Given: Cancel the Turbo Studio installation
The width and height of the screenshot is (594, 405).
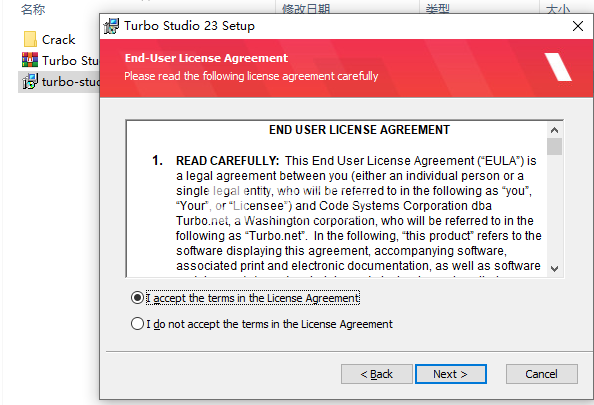Looking at the screenshot, I should tap(541, 374).
